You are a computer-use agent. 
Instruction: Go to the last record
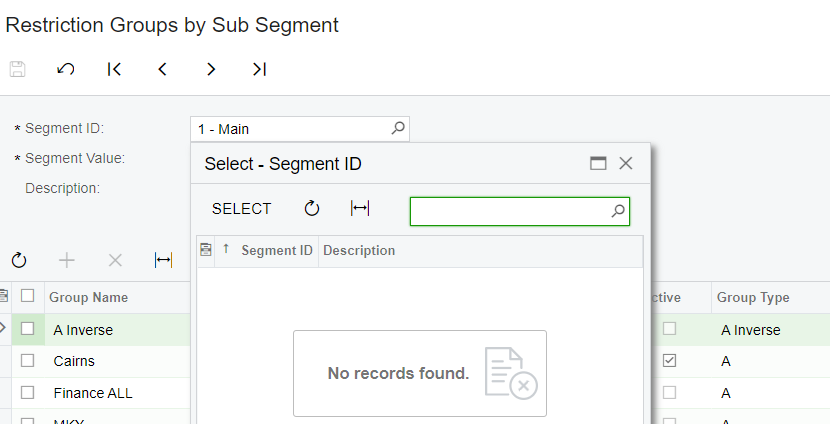click(x=259, y=69)
